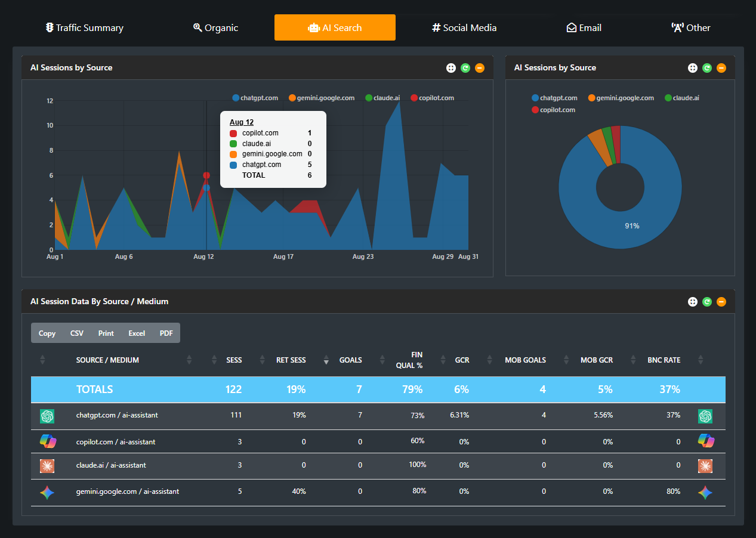
Task: Click chatgpt.com GCR value 6.31%
Action: pos(459,415)
